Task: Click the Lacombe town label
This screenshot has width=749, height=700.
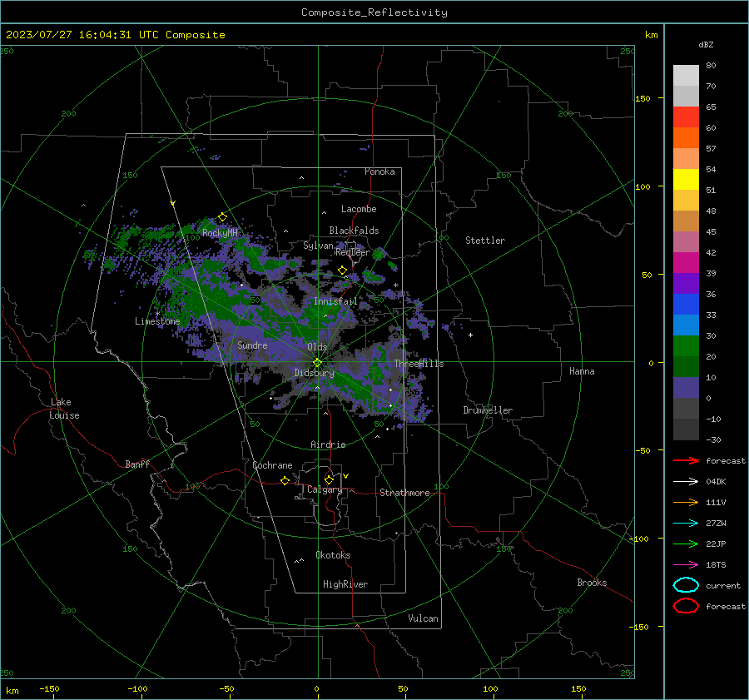Action: 359,209
